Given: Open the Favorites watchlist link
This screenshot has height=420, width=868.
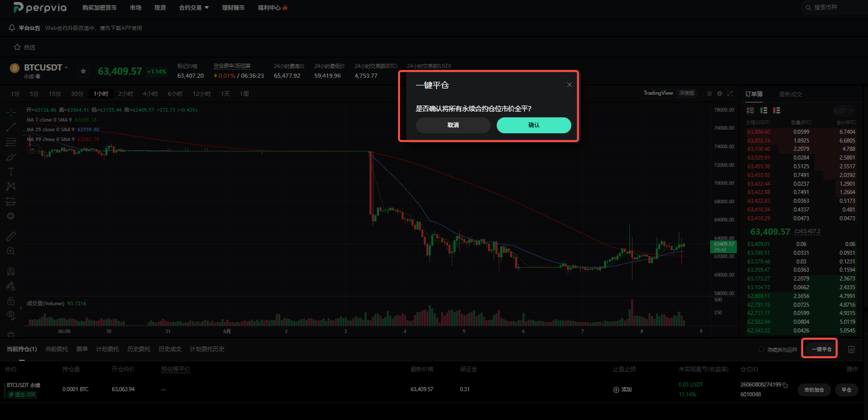Looking at the screenshot, I should (25, 47).
